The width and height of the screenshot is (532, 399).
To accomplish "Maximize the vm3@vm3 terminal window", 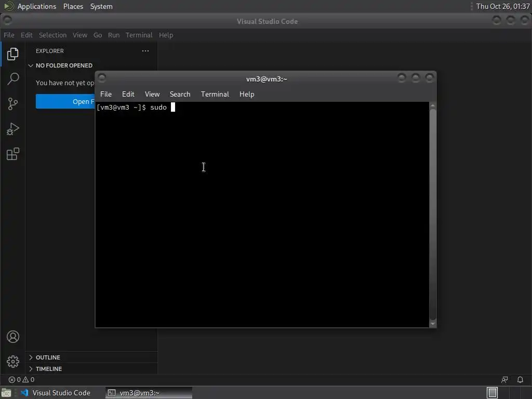I will pyautogui.click(x=416, y=78).
